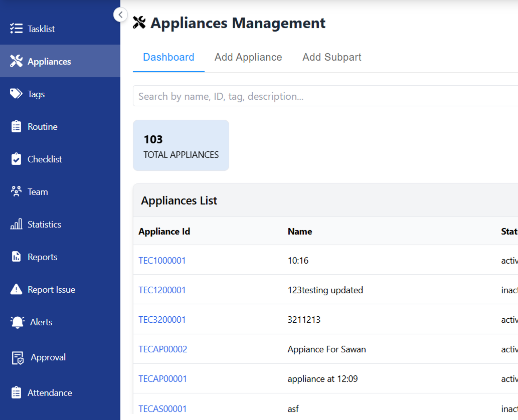
Task: Focus the search by name, ID, tag field
Action: click(x=325, y=96)
